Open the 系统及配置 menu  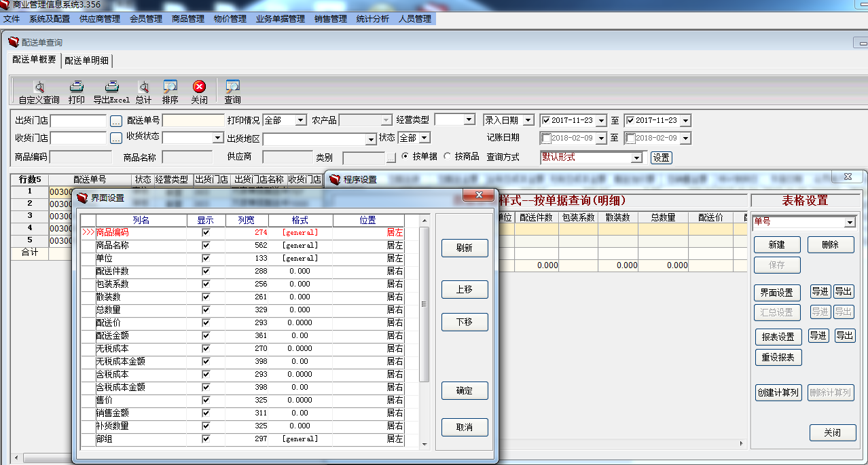[x=50, y=19]
